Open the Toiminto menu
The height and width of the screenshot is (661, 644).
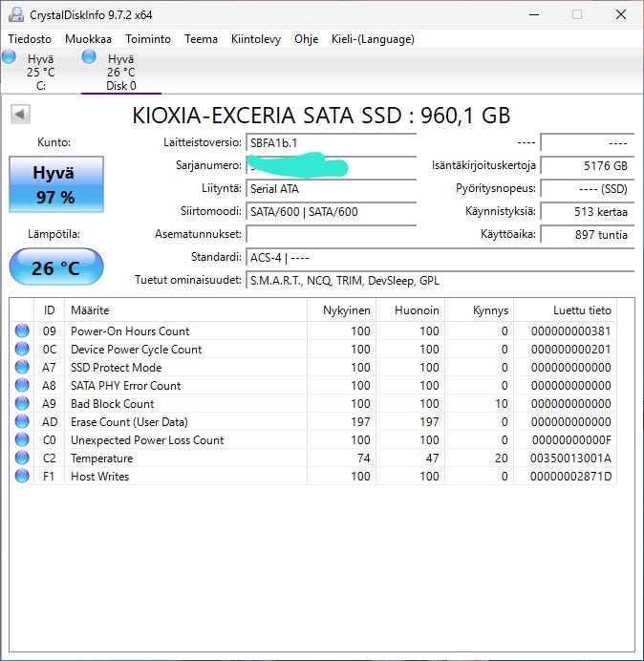pyautogui.click(x=148, y=39)
